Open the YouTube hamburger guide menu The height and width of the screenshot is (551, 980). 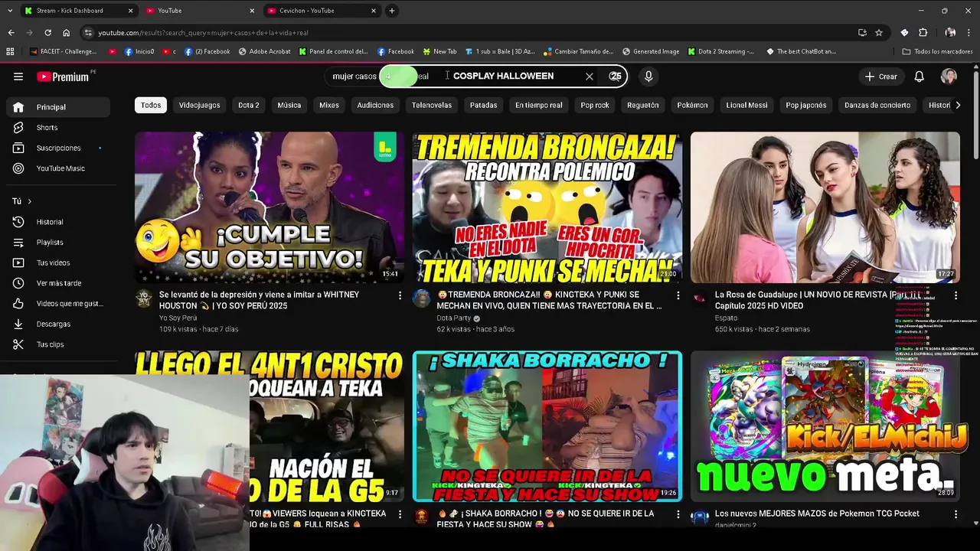[x=18, y=77]
